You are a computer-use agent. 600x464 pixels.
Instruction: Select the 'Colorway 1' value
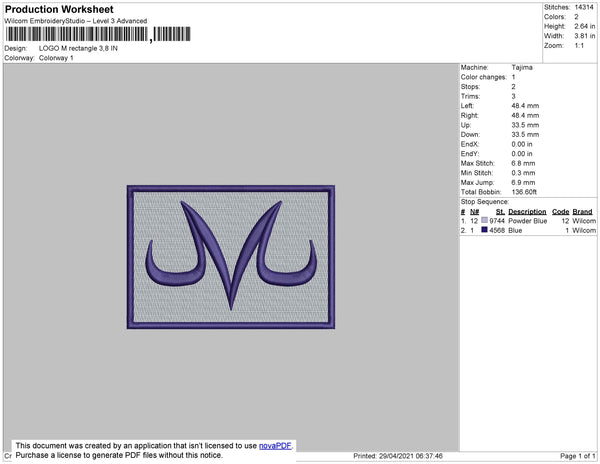(x=56, y=58)
